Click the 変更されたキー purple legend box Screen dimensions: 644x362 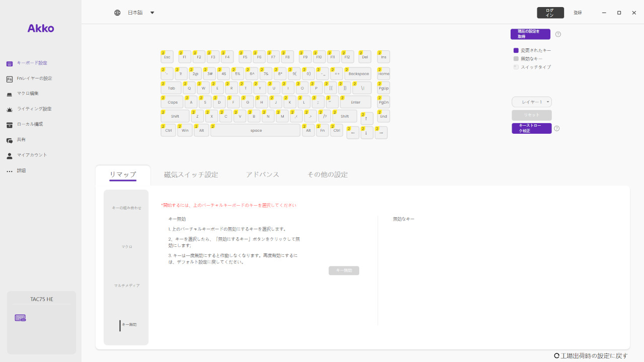tap(516, 51)
